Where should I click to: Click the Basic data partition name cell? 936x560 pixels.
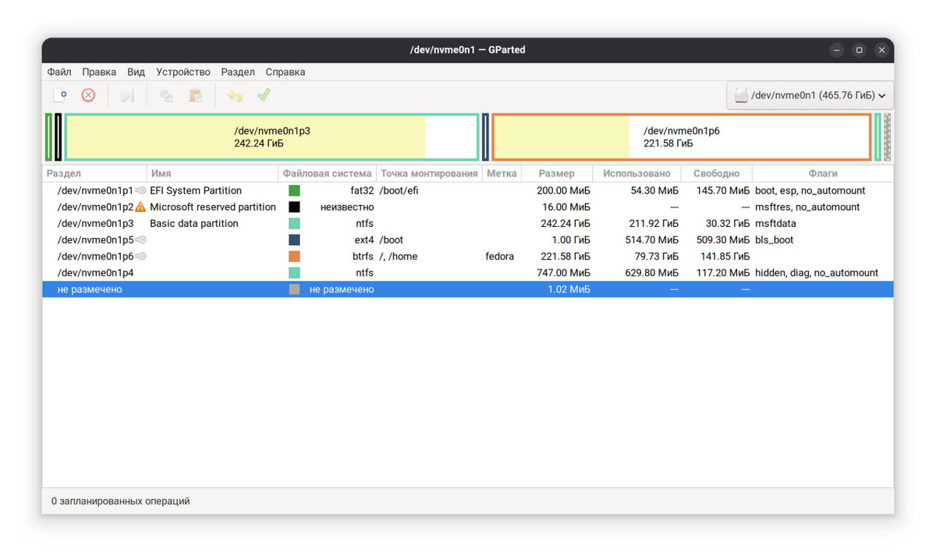coord(194,223)
